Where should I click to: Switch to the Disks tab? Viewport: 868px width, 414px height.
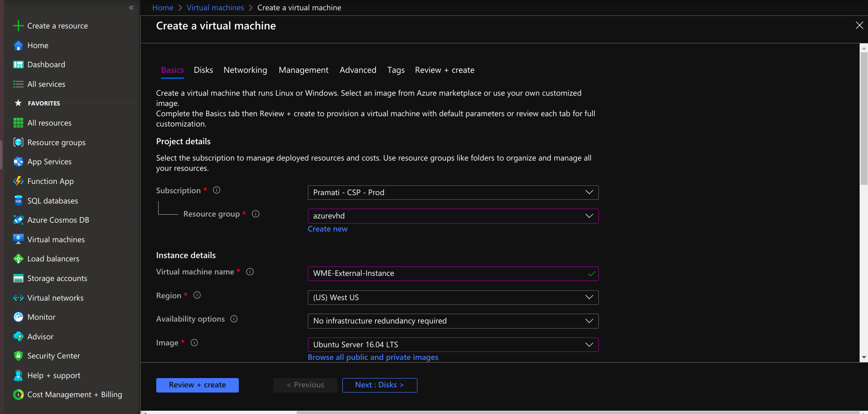click(203, 70)
